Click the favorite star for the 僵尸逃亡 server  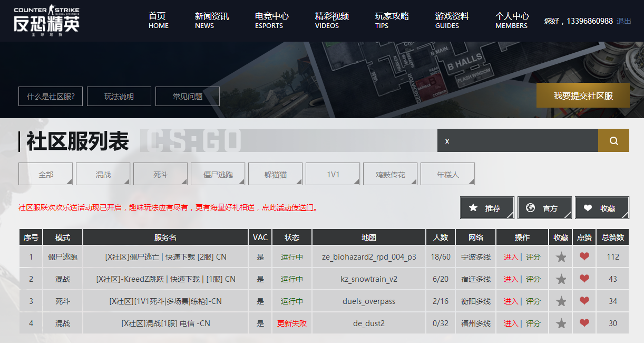561,256
